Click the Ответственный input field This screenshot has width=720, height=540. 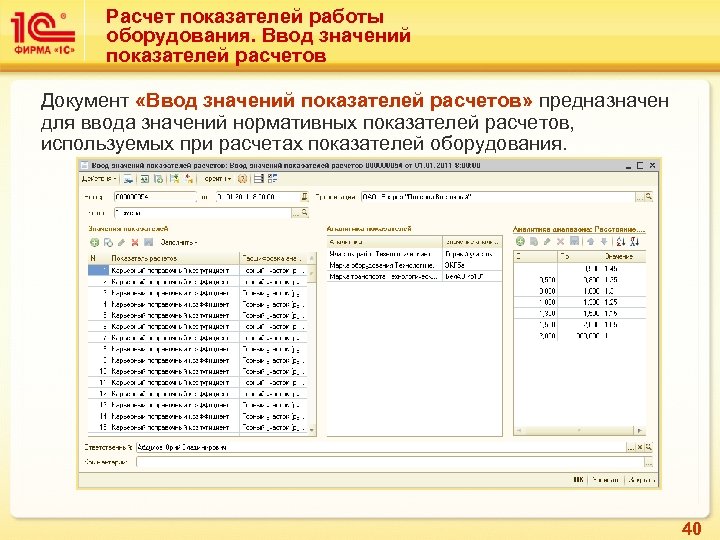click(381, 447)
